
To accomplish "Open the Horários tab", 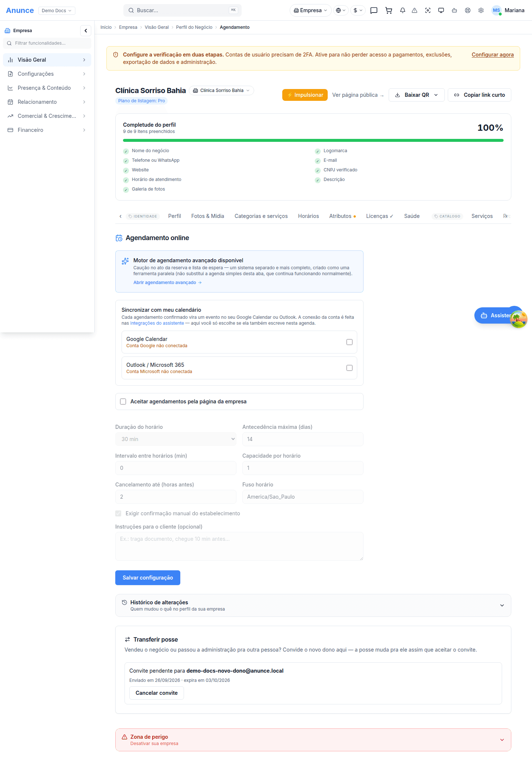I will (x=308, y=216).
